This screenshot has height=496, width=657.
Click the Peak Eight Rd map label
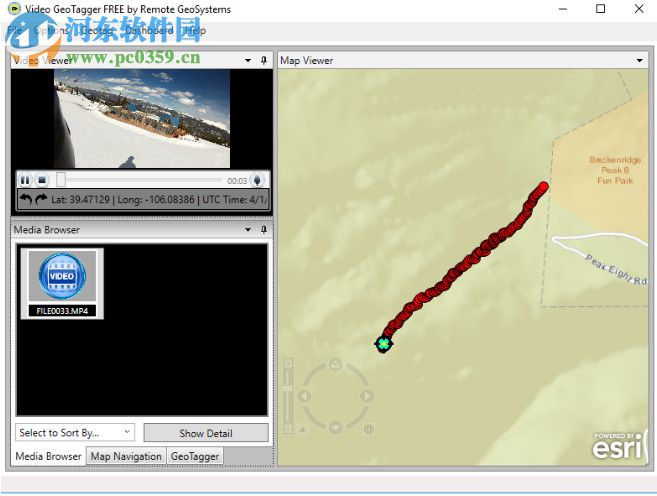[616, 269]
